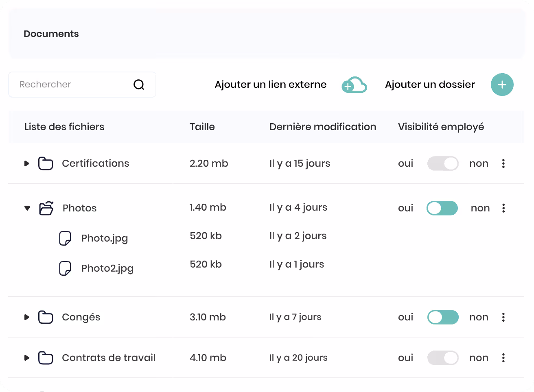Expand the Congés folder arrow
The image size is (534, 392).
pyautogui.click(x=27, y=317)
